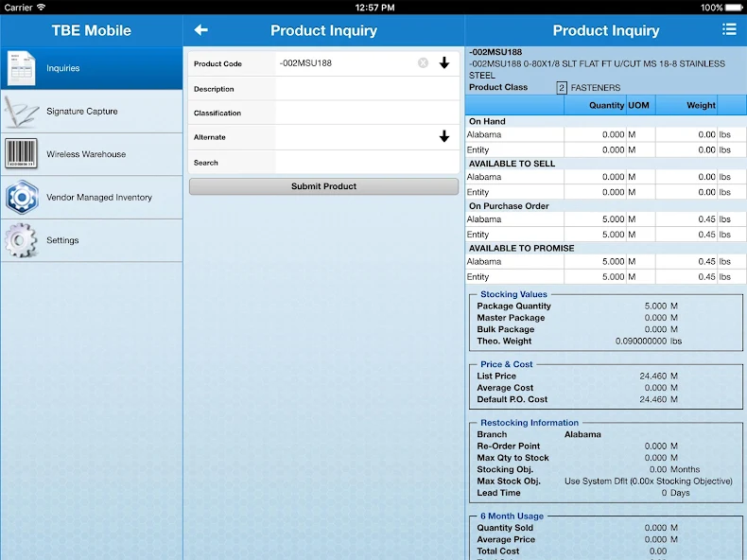
Task: Focus the Search input field
Action: tap(367, 163)
